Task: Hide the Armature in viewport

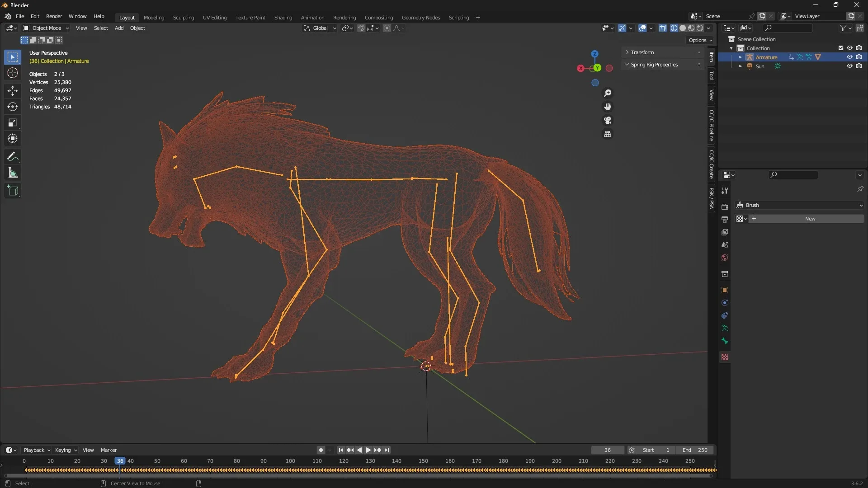Action: click(x=849, y=57)
